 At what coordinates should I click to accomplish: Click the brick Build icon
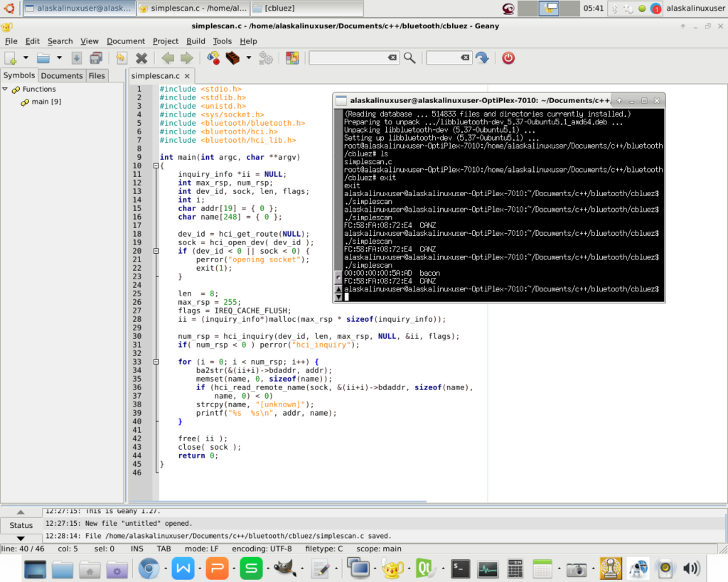coord(232,58)
